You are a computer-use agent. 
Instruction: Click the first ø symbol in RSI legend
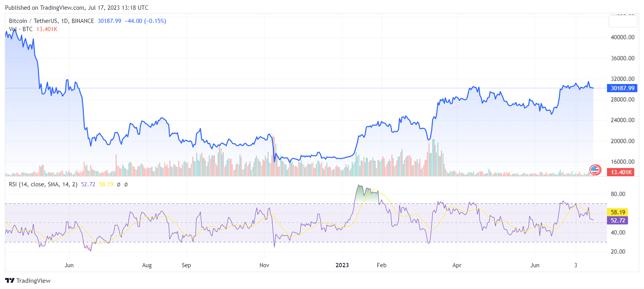pyautogui.click(x=118, y=184)
